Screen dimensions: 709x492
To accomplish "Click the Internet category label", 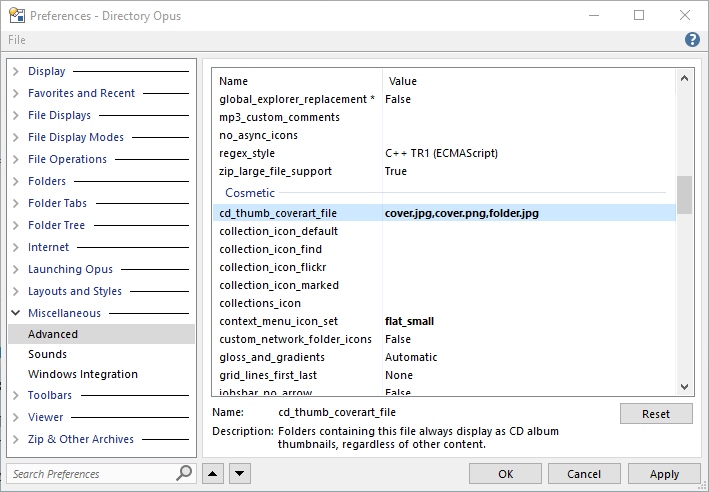I will [x=48, y=247].
